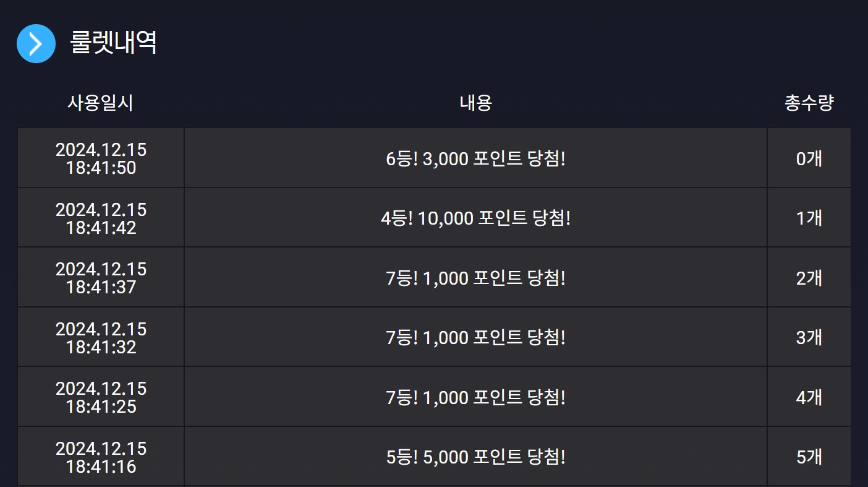Select the 18:41:16 timestamp cell

click(101, 457)
